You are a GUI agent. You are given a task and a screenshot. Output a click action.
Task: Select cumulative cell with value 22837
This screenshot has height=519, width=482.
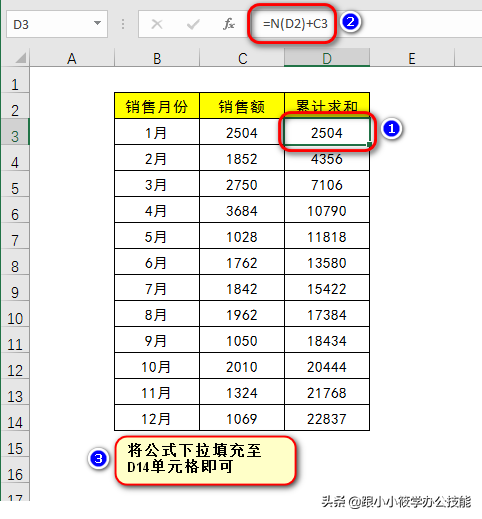tap(327, 418)
